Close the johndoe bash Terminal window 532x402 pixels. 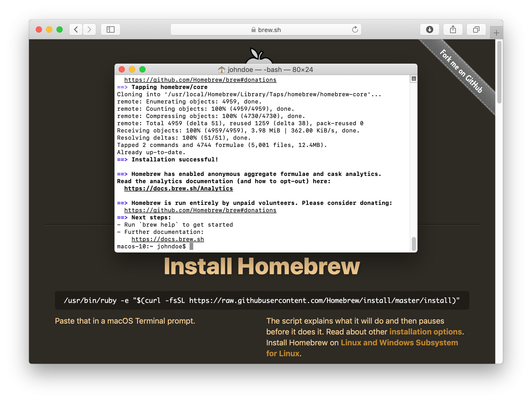[122, 69]
